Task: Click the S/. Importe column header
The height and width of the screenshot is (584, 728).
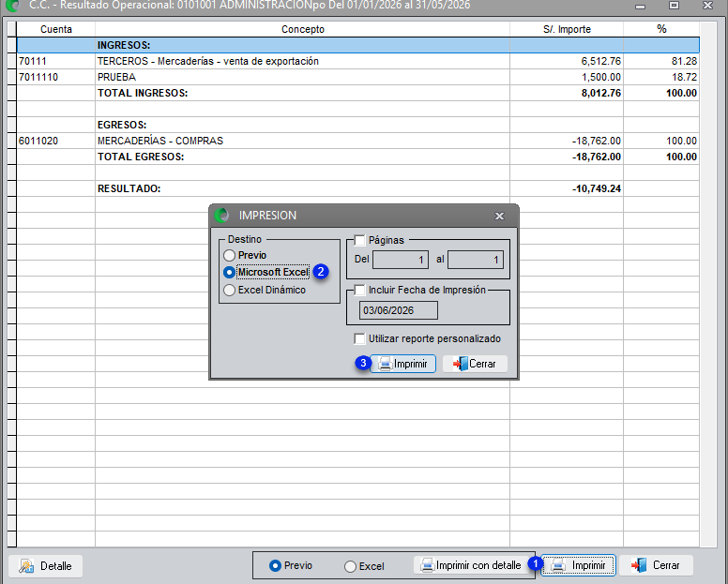Action: point(567,29)
